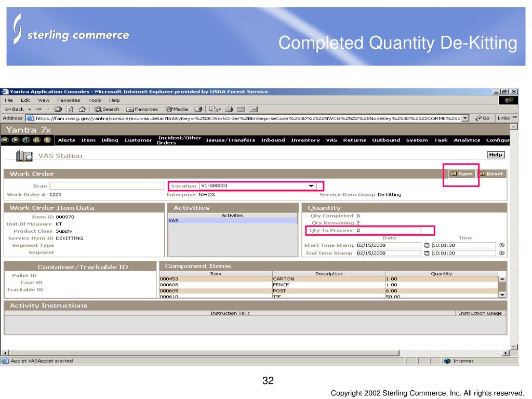Click the Yantra green refresh icon

26,140
